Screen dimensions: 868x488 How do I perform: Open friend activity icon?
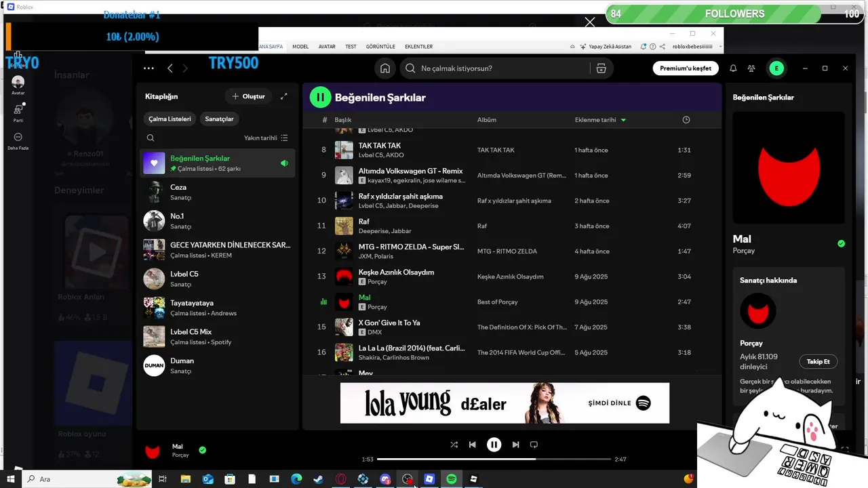pyautogui.click(x=751, y=68)
